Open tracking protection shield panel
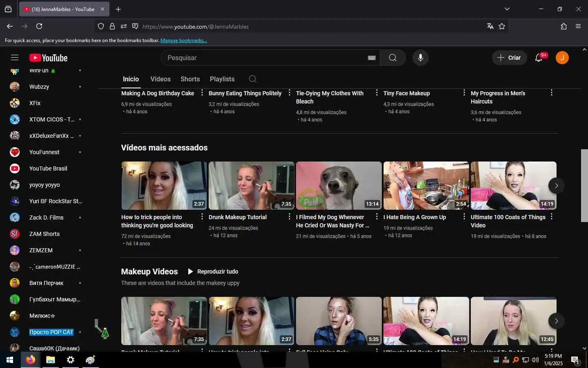The image size is (588, 368). 101,26
